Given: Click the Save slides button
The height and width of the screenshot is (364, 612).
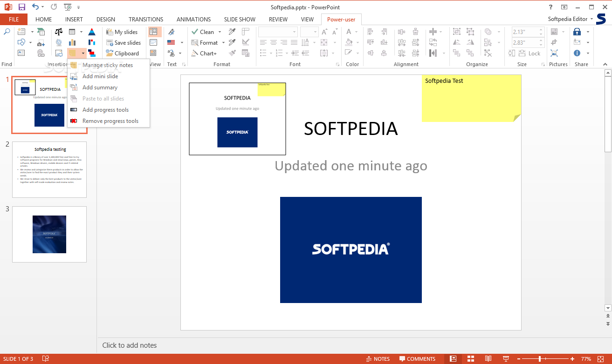Looking at the screenshot, I should pyautogui.click(x=124, y=43).
